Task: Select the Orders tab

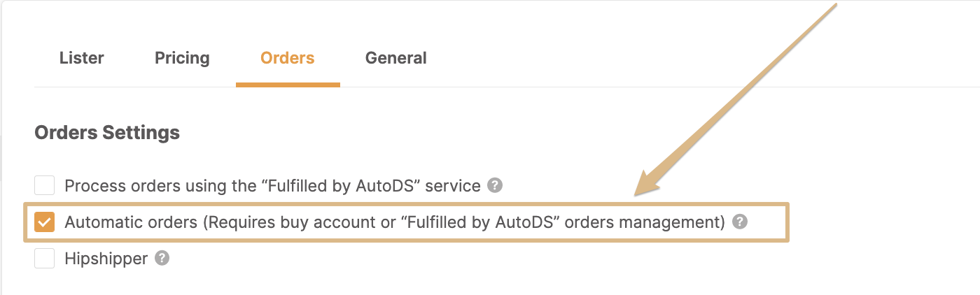Action: click(288, 58)
